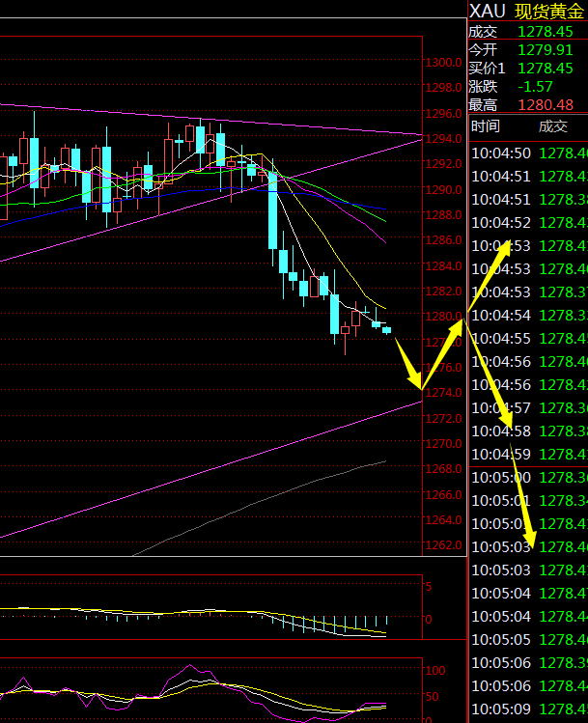Click the 1262.0 price axis label

pyautogui.click(x=443, y=545)
